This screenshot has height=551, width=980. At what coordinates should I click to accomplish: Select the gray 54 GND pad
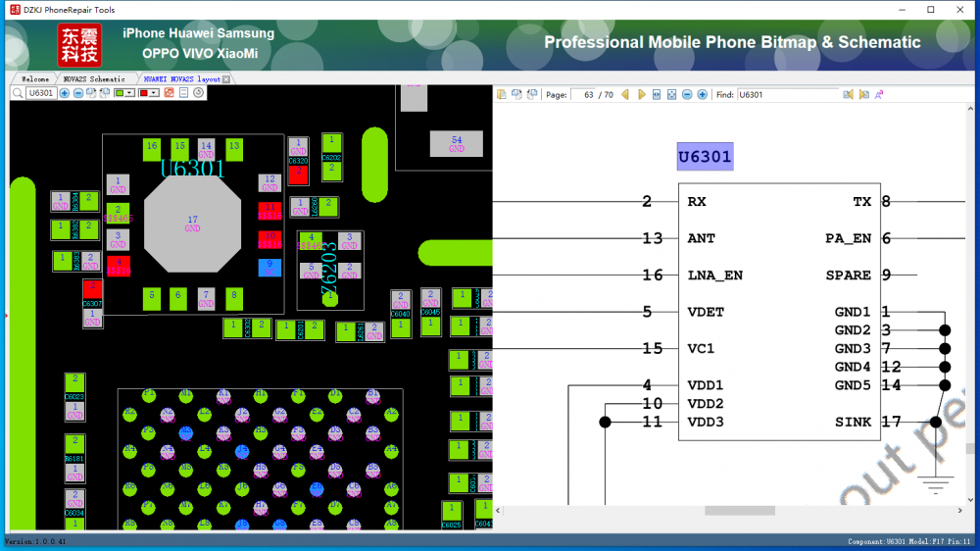(457, 144)
